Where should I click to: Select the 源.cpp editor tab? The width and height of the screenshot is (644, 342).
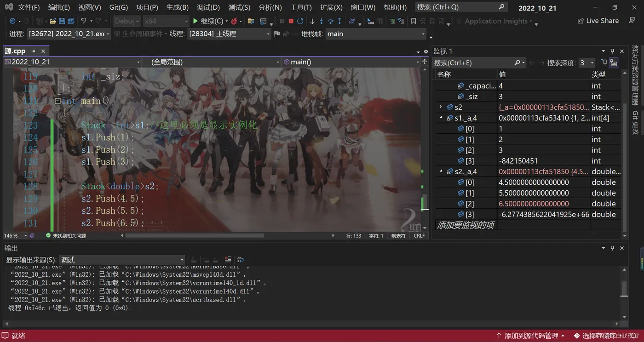click(15, 51)
